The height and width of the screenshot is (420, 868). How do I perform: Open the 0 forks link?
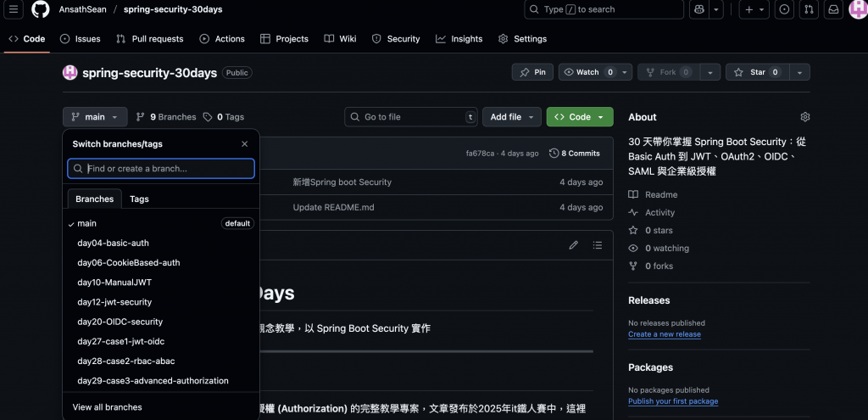click(651, 266)
